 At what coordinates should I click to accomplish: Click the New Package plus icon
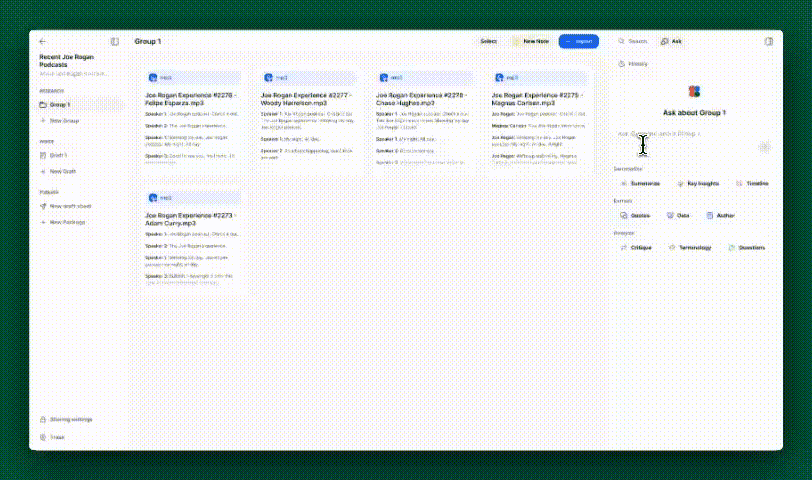click(43, 222)
